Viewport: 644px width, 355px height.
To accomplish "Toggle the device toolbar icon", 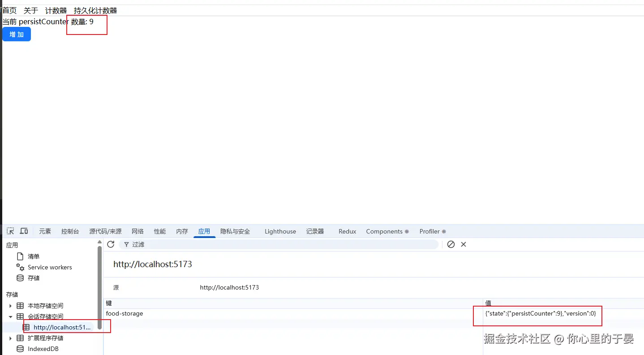I will point(24,231).
